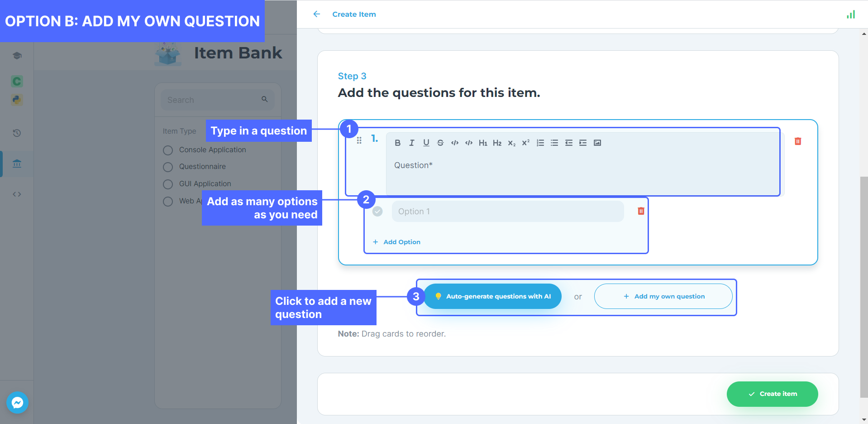This screenshot has width=868, height=424.
Task: Toggle bold formatting in question editor
Action: [x=397, y=143]
